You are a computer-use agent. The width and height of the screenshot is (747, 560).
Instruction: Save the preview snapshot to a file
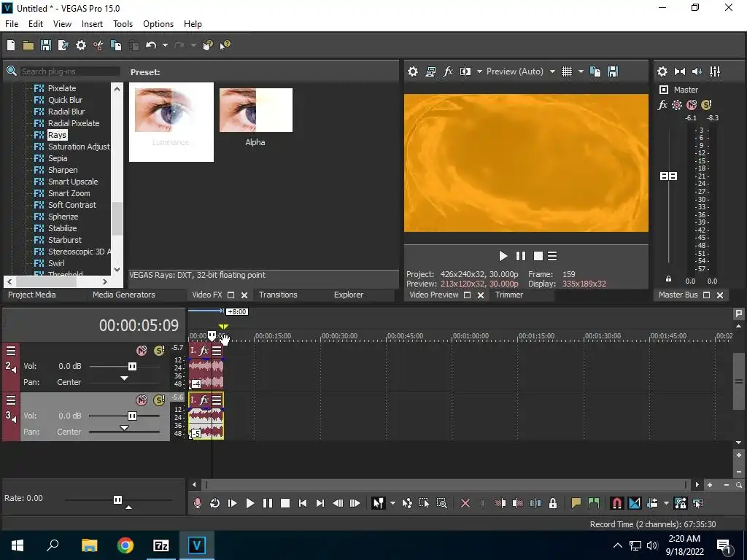tap(613, 71)
